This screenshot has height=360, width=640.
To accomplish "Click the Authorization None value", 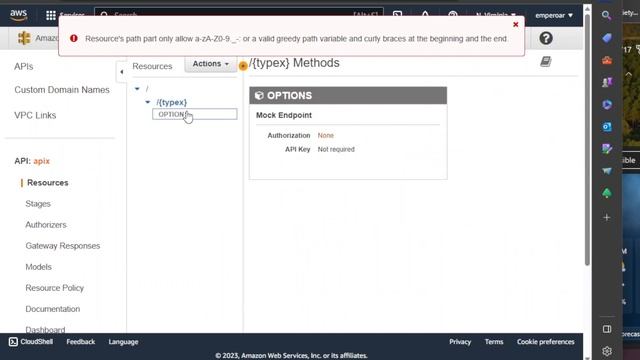I will pyautogui.click(x=326, y=136).
